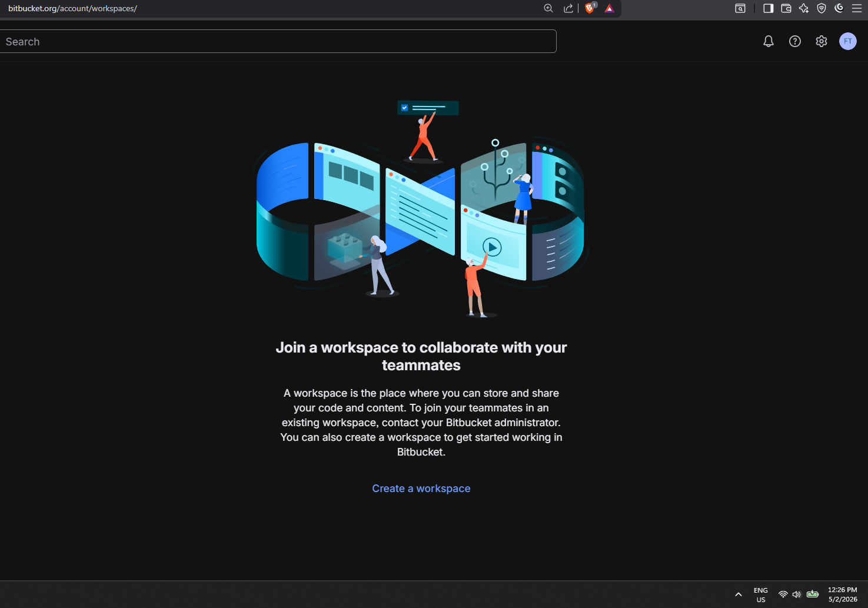Click the bitbucket.org address bar URL
The image size is (868, 608).
(72, 8)
